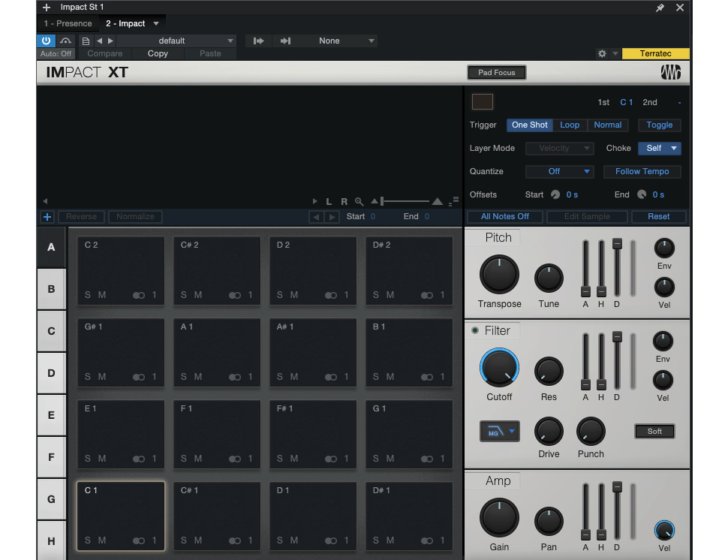The height and width of the screenshot is (560, 728).
Task: Expand the 2 - Impact instrument dropdown
Action: tap(156, 24)
